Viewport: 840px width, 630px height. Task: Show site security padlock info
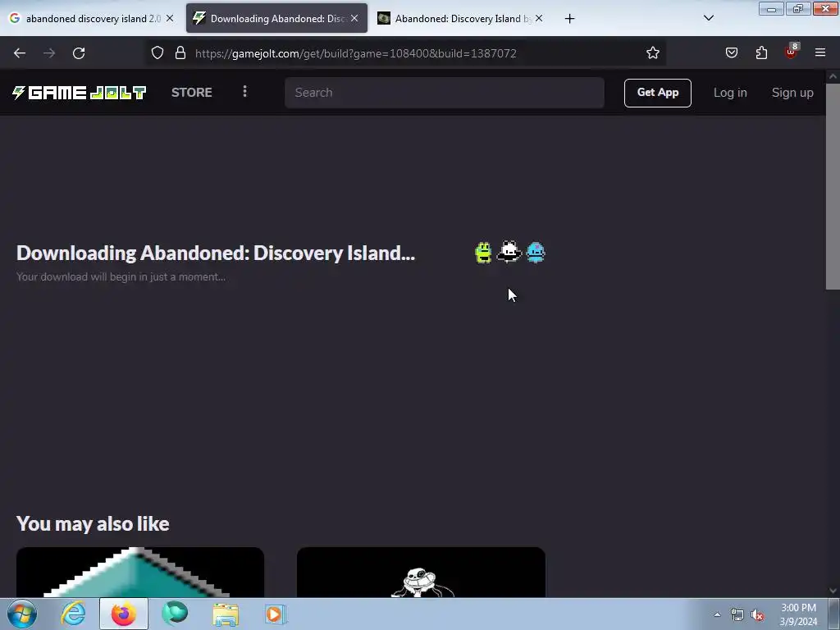pyautogui.click(x=180, y=53)
